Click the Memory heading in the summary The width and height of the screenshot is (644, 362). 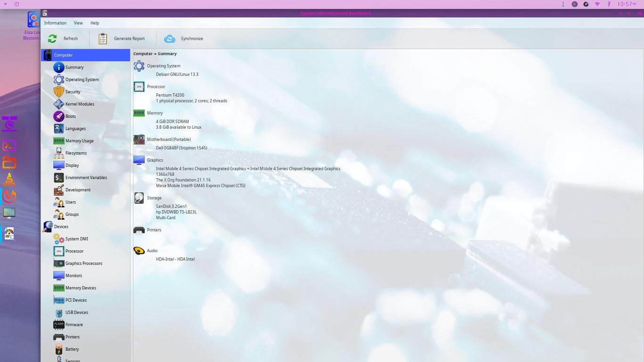click(x=155, y=113)
